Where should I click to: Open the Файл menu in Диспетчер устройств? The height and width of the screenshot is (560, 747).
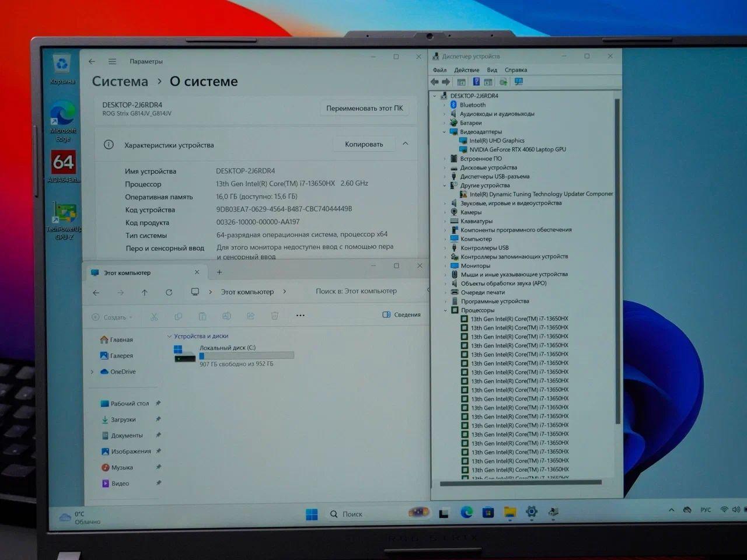439,70
